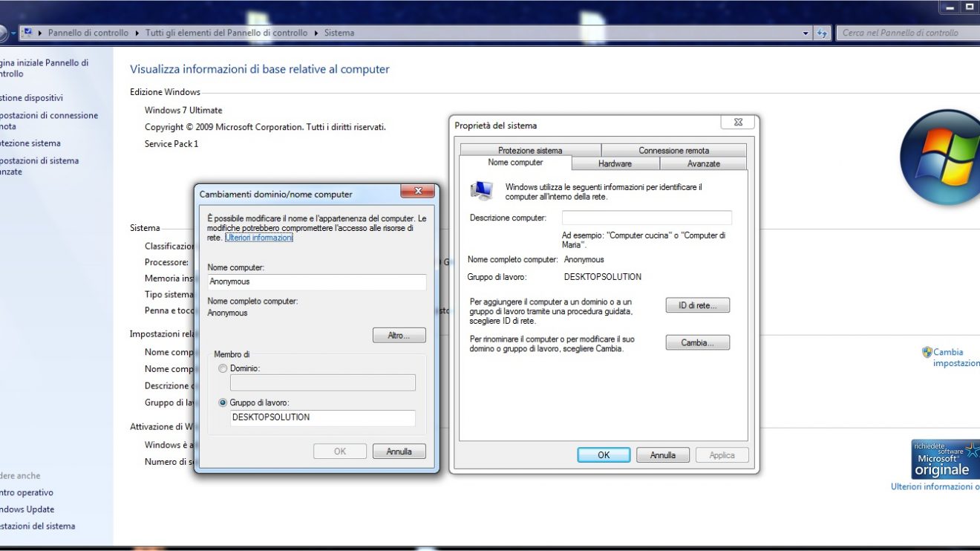Minimize the Control Panel window
Image resolution: width=980 pixels, height=551 pixels.
pos(950,7)
